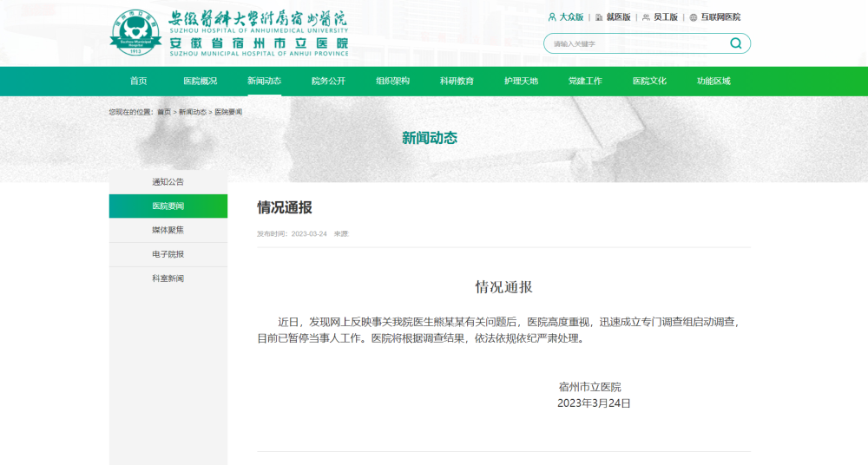Open the 医院文化 menu item
The width and height of the screenshot is (868, 465).
click(x=649, y=81)
